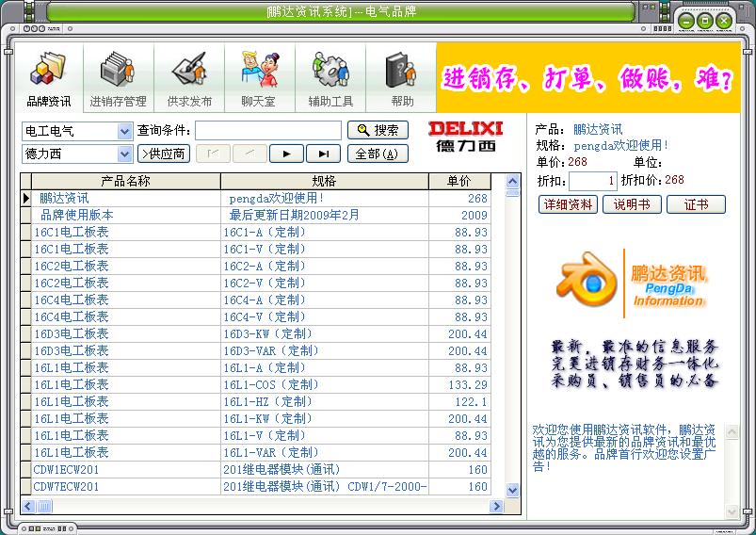Image resolution: width=756 pixels, height=535 pixels.
Task: Select the 16L1-HZ（定制）spec cell
Action: [325, 401]
